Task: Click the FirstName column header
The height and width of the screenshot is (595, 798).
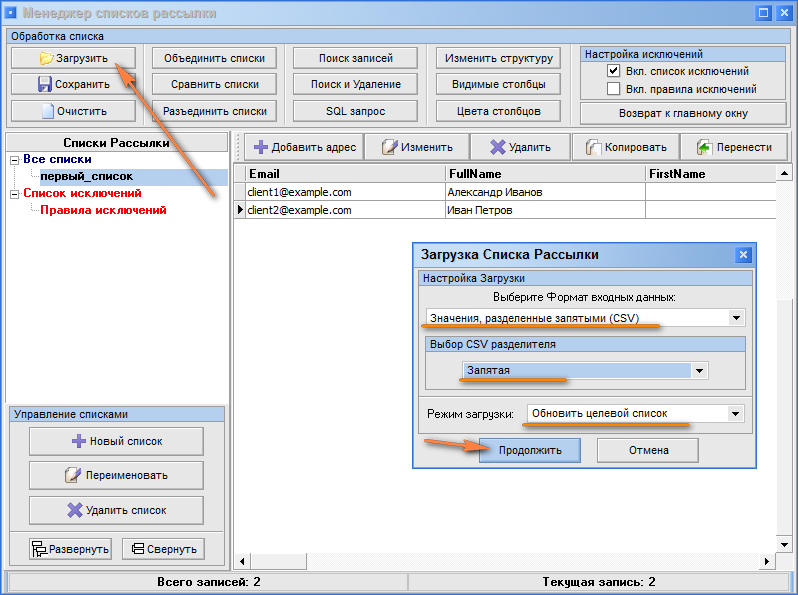Action: pyautogui.click(x=711, y=174)
